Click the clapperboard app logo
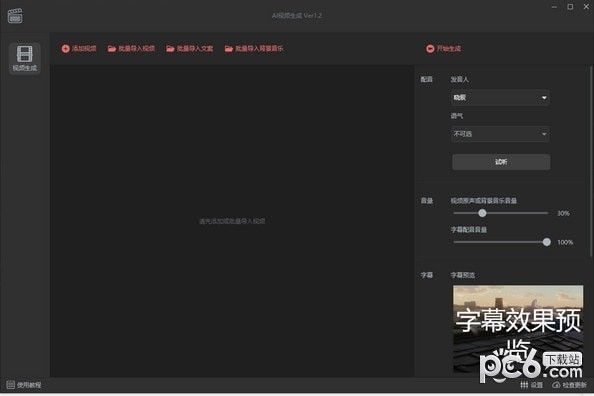This screenshot has height=396, width=594. [x=15, y=16]
